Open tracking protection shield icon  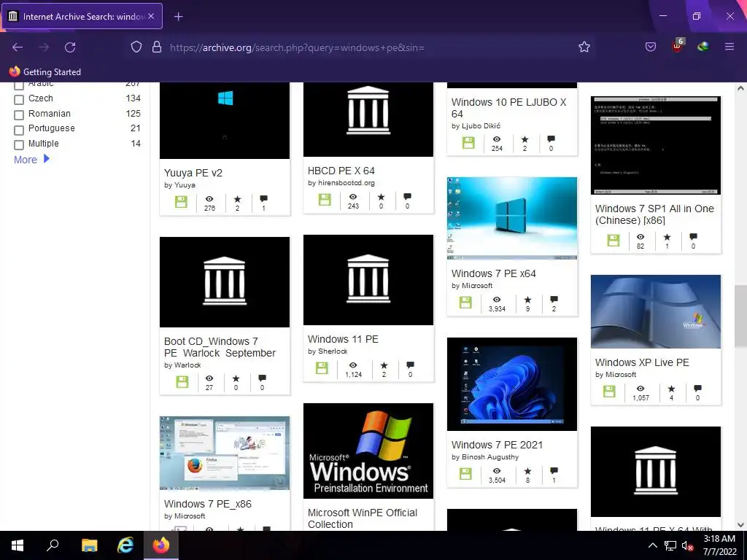[136, 47]
